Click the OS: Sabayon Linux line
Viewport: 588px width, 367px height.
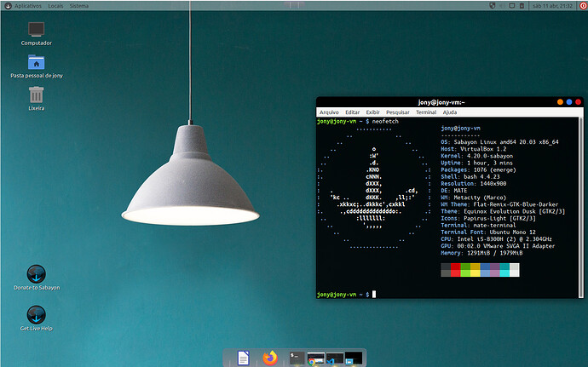click(x=499, y=142)
